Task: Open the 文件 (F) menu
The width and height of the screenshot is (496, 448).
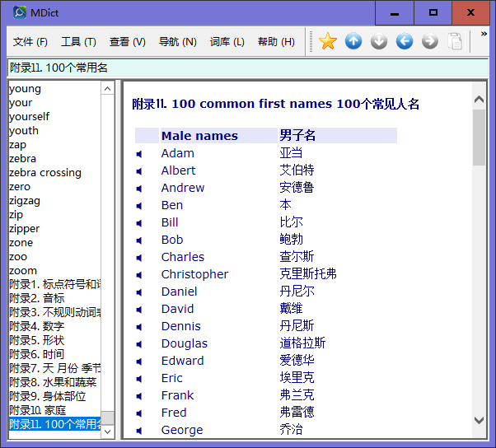Action: tap(30, 42)
